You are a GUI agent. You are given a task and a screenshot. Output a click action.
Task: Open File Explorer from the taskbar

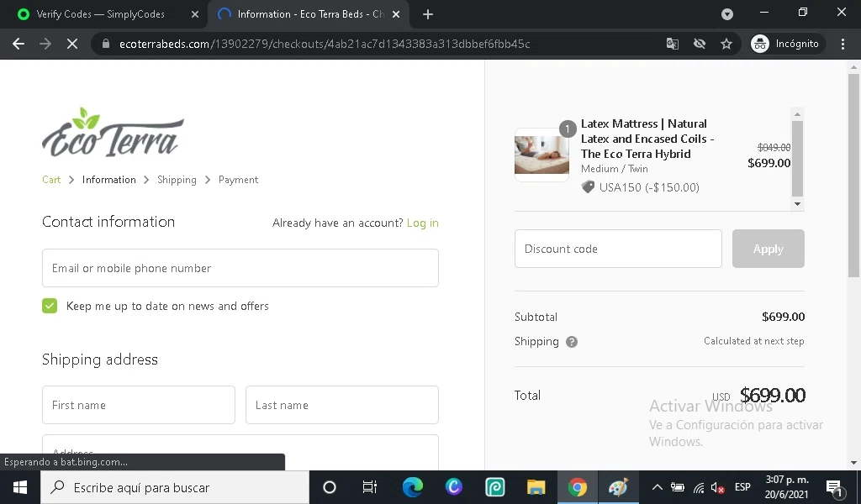[536, 487]
